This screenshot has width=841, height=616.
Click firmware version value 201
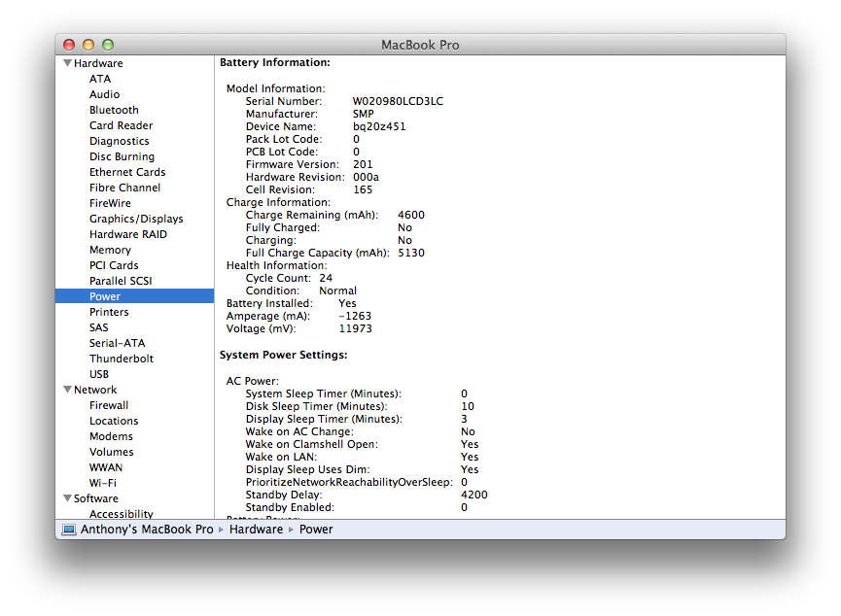(x=363, y=164)
